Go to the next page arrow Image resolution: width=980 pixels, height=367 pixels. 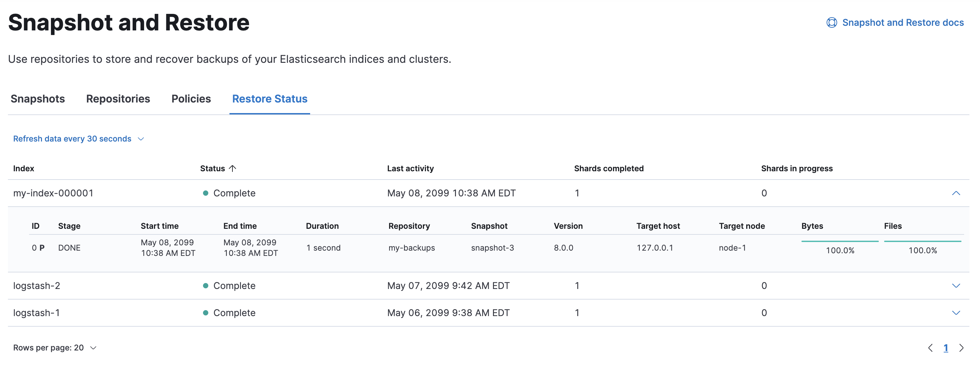coord(961,347)
